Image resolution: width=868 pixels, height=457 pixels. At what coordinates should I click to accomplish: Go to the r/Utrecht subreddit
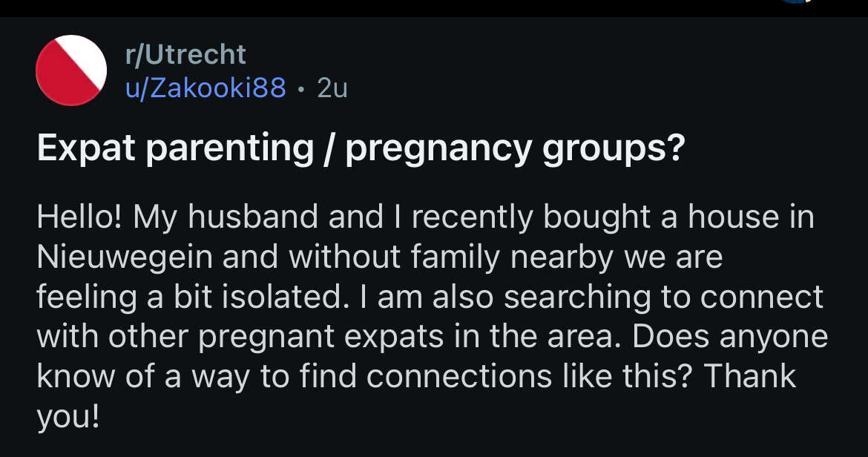coord(185,54)
